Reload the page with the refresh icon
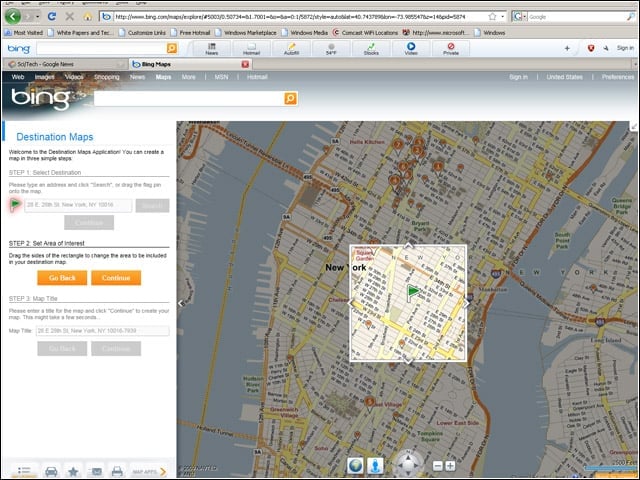 (x=51, y=16)
